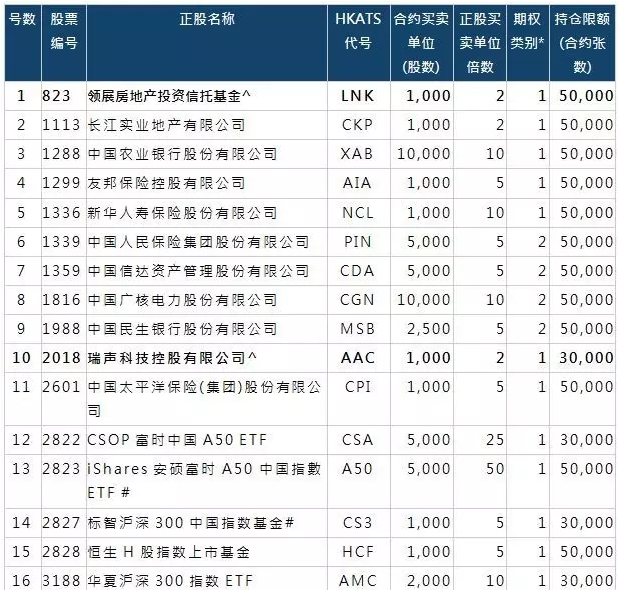Click the code 'NCL'
This screenshot has height=590, width=619.
358,213
